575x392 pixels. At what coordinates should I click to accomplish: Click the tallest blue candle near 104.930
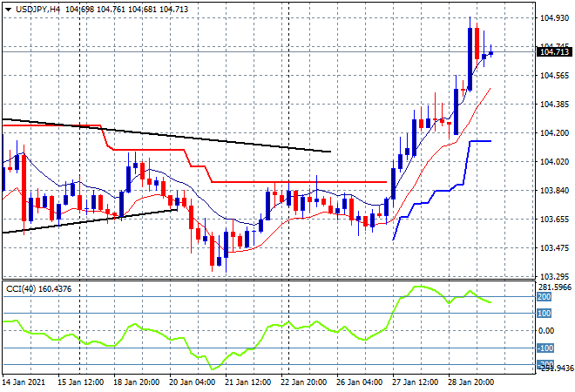pos(470,58)
